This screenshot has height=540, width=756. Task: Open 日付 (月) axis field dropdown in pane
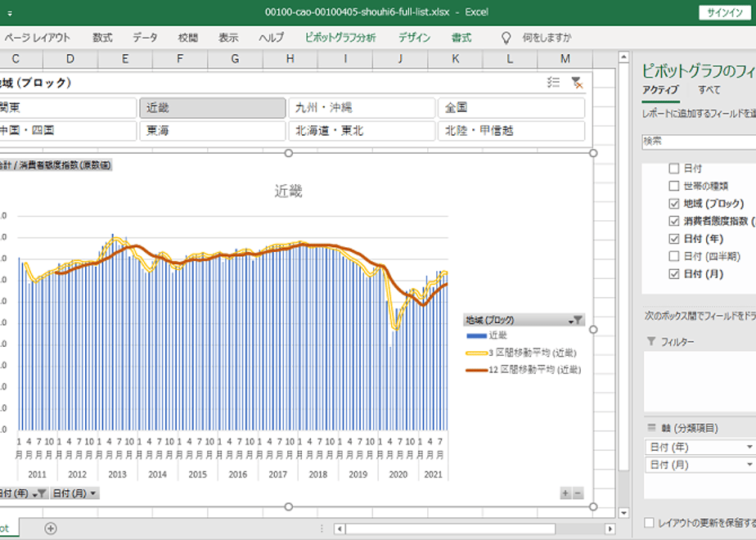[749, 465]
